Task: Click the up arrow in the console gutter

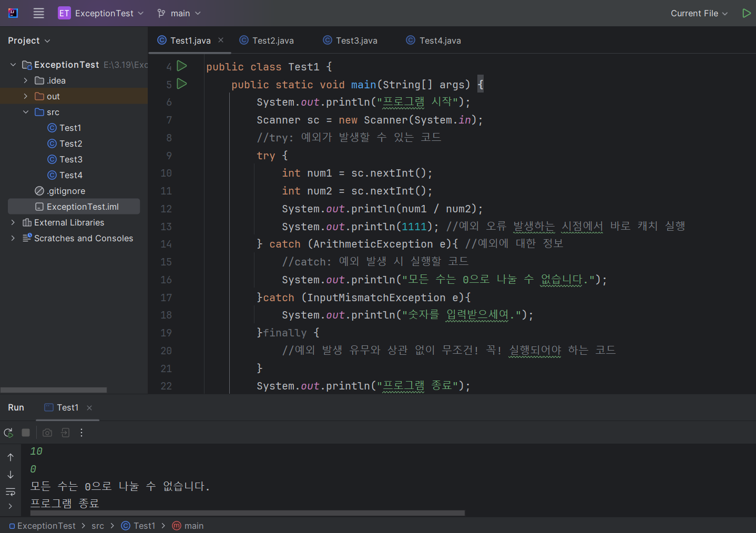Action: [x=11, y=457]
